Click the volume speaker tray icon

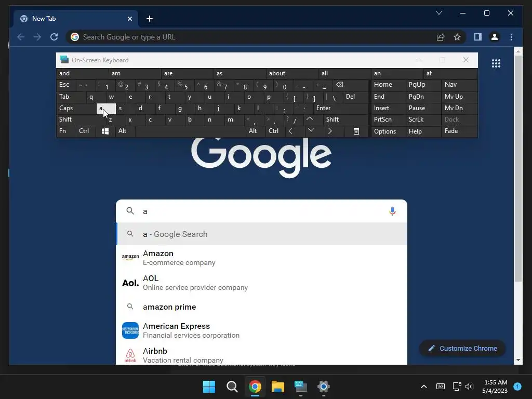click(469, 387)
